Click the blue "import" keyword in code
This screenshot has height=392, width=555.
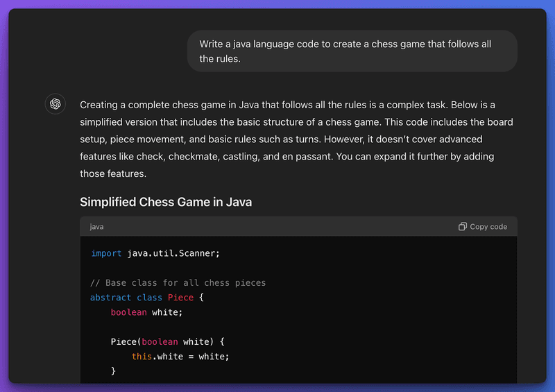pos(106,253)
